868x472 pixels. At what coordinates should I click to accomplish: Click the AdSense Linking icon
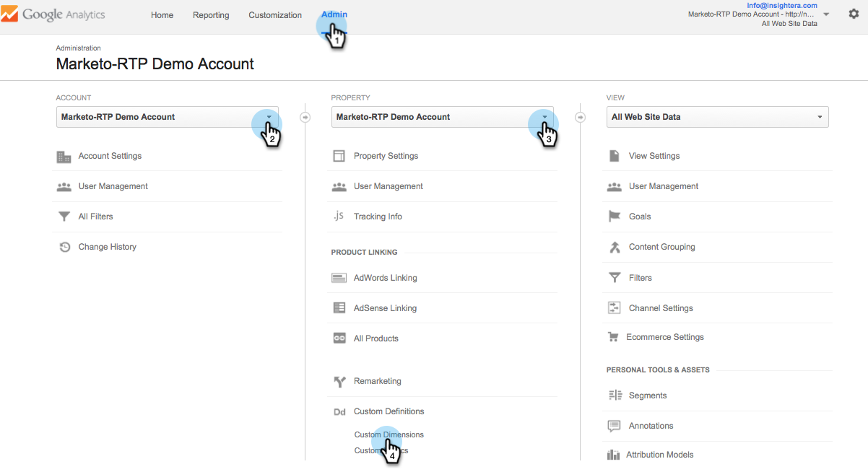pyautogui.click(x=339, y=308)
